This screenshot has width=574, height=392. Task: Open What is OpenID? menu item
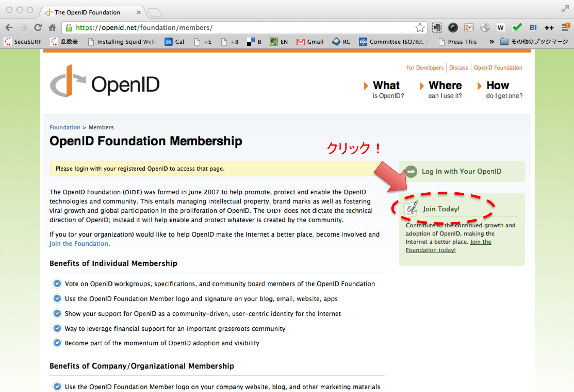pos(384,89)
